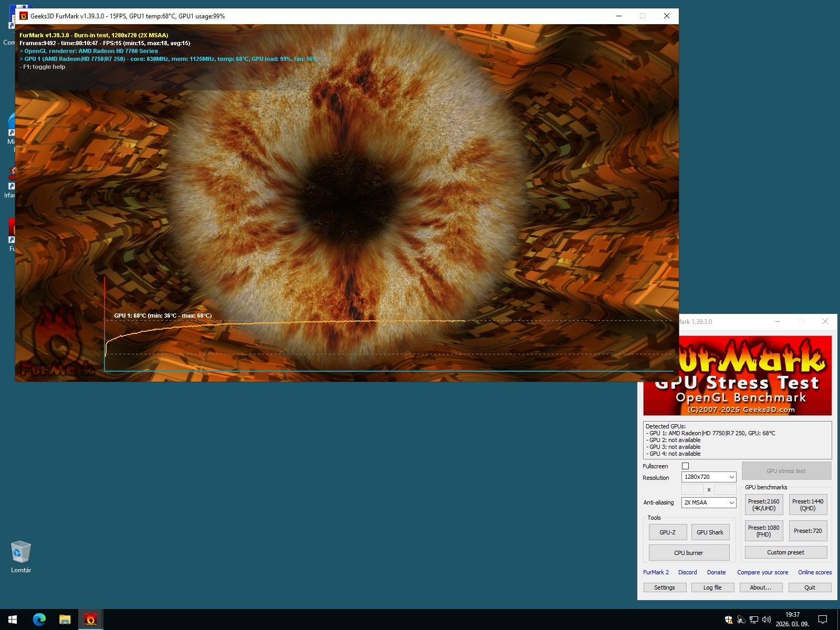Follow the Compare your score link

click(x=763, y=572)
